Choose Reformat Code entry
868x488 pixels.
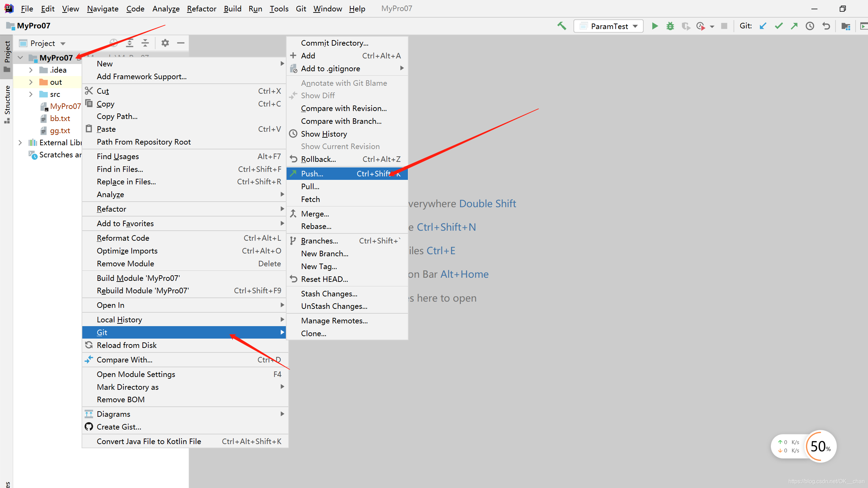pos(184,238)
